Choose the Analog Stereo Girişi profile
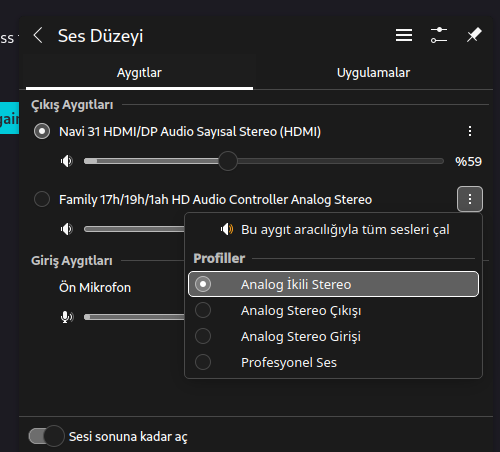 (333, 336)
